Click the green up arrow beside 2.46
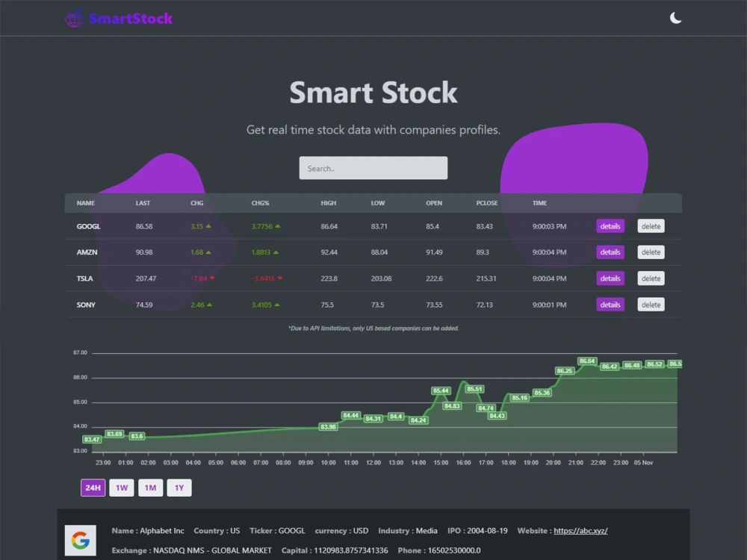Viewport: 747px width, 560px height. tap(210, 305)
